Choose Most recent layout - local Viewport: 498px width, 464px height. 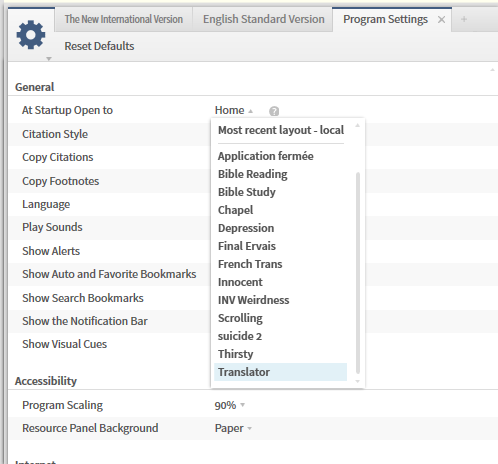(x=281, y=130)
